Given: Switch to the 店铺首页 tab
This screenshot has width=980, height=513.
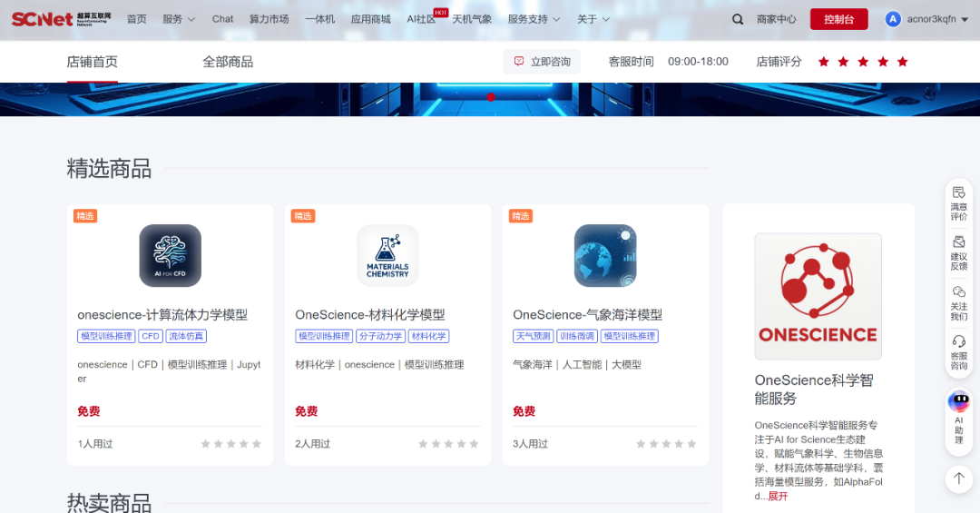Looking at the screenshot, I should pos(92,62).
